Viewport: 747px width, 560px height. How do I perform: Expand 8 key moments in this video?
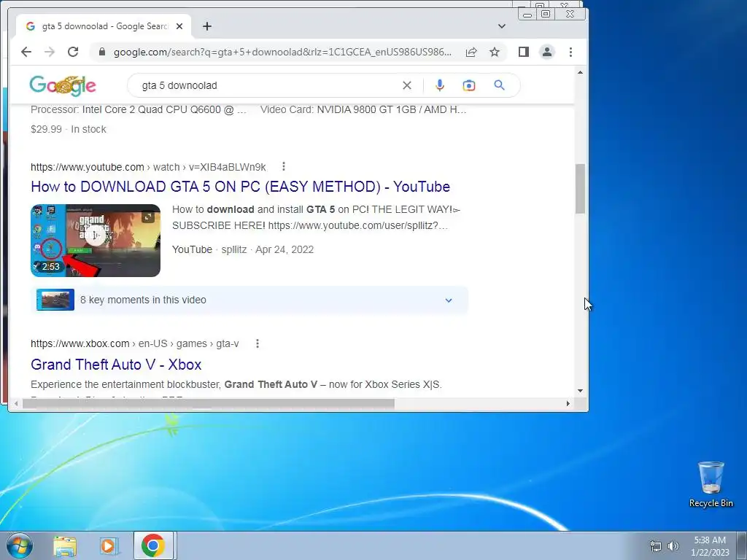coord(249,300)
